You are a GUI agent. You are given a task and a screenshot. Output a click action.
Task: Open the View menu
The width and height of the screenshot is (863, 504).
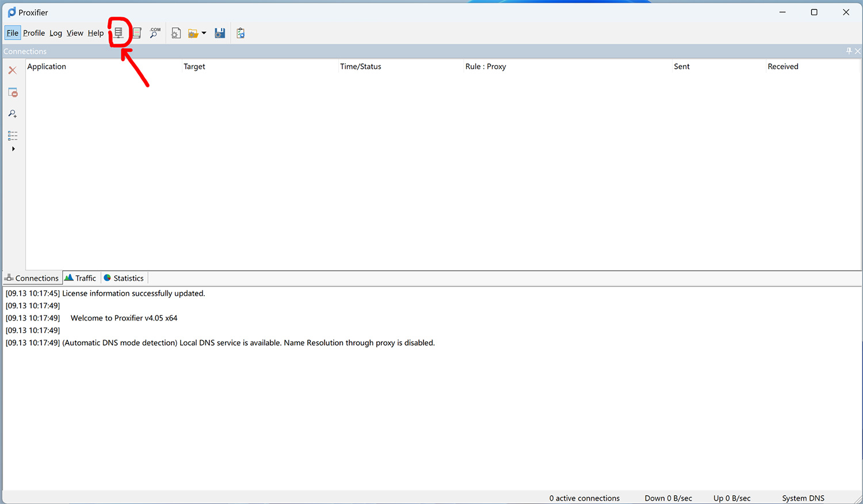pos(75,33)
